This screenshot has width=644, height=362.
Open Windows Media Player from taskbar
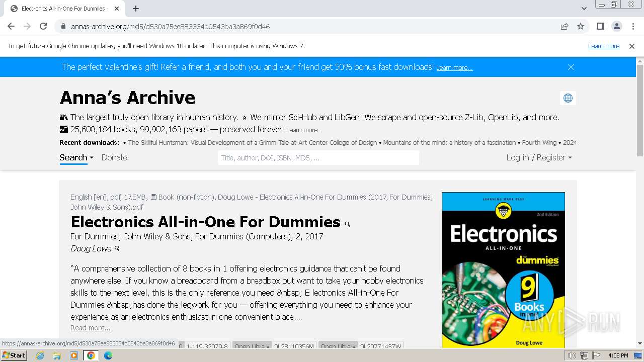[74, 355]
